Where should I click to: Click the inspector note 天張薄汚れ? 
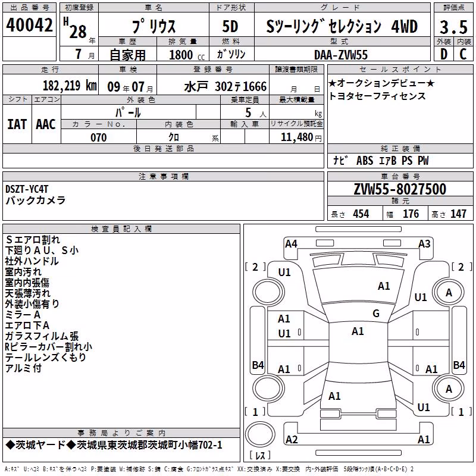pyautogui.click(x=28, y=293)
